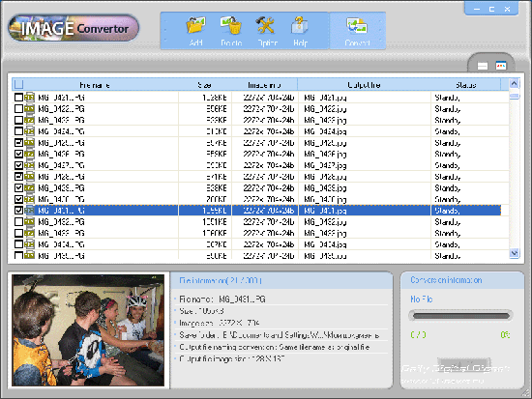Image resolution: width=532 pixels, height=399 pixels.
Task: Click the file icon of MG_0433 row
Action: click(30, 233)
